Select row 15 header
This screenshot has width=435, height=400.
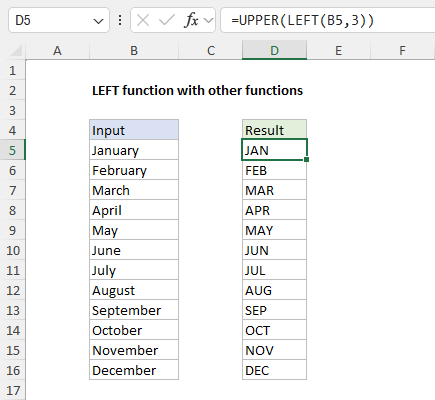pos(13,350)
